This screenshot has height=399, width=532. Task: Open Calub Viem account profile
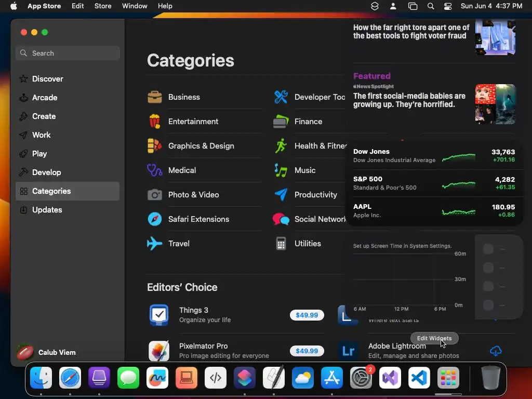[46, 352]
